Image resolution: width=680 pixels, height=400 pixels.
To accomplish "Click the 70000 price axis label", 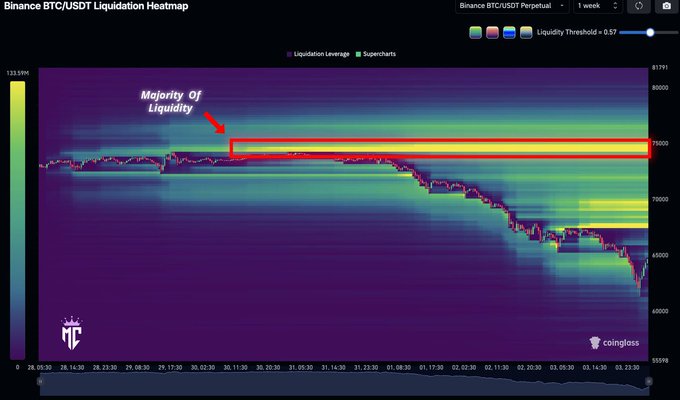I will click(660, 200).
